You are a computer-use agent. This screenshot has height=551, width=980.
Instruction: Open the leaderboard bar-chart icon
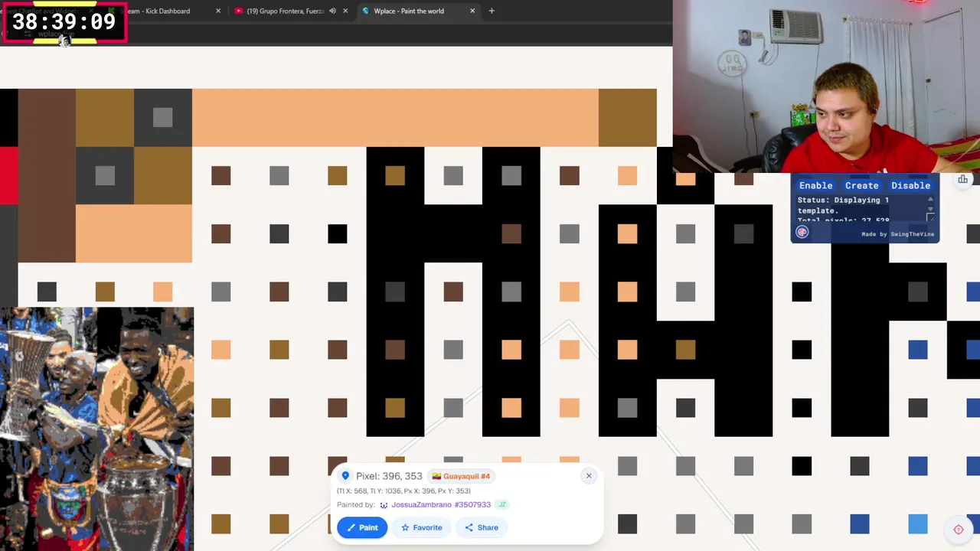click(x=962, y=180)
